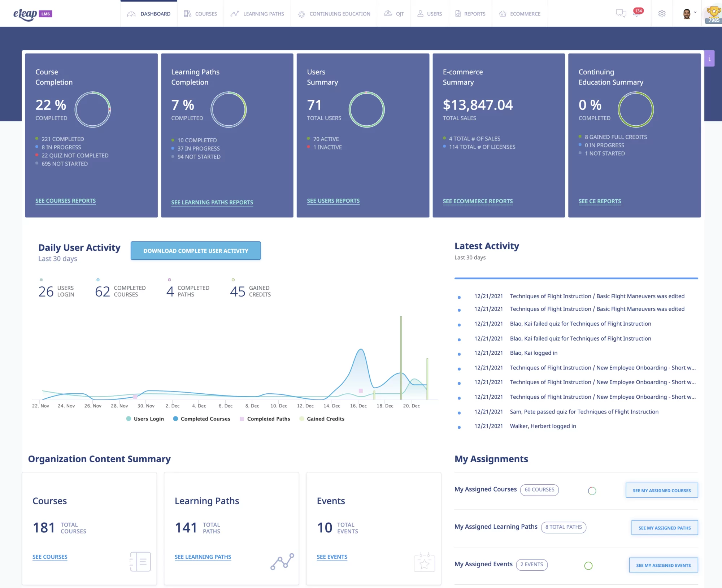Click See My Assigned Paths button

[x=665, y=528]
